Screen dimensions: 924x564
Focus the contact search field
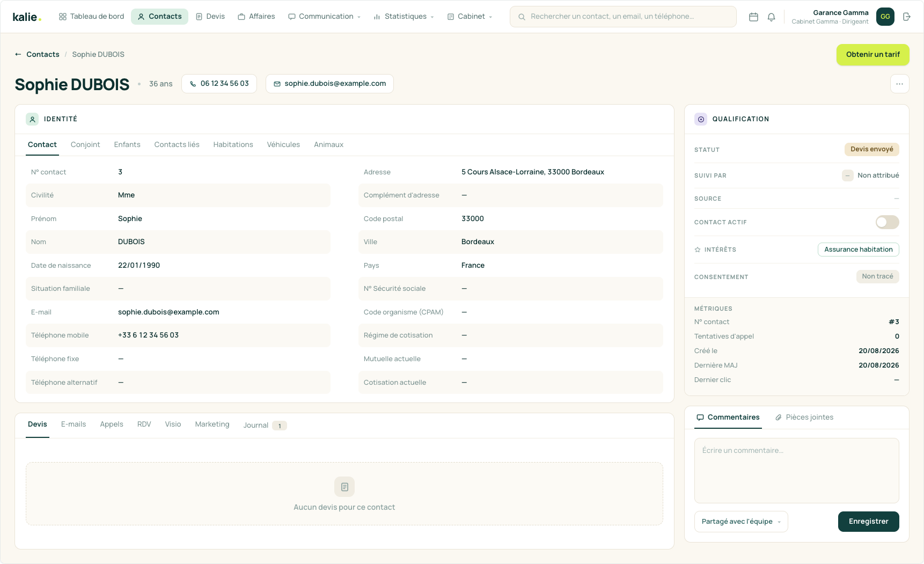[x=623, y=17]
